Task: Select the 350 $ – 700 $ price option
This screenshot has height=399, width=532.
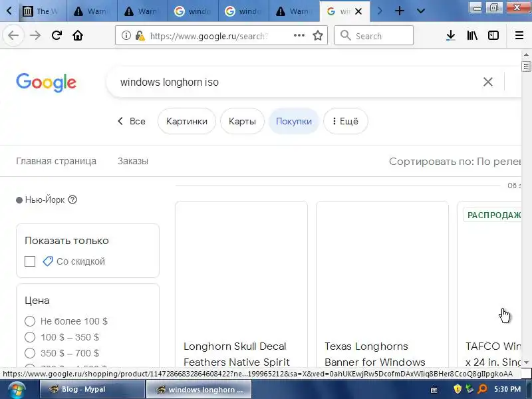Action: pyautogui.click(x=30, y=353)
